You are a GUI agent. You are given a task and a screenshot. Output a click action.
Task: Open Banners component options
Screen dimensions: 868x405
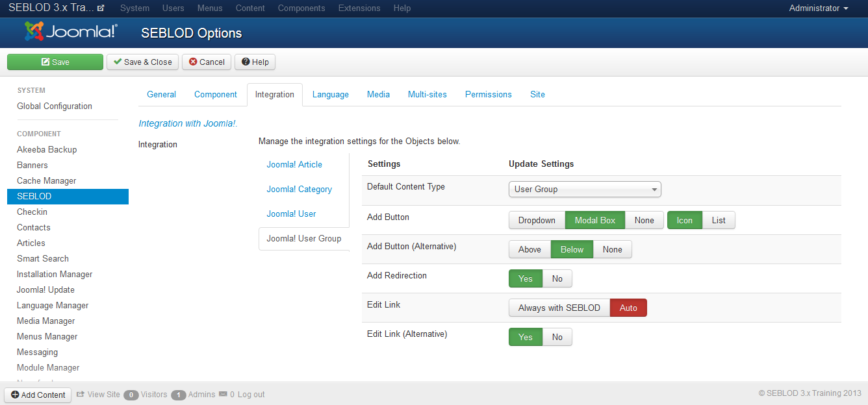coord(32,166)
